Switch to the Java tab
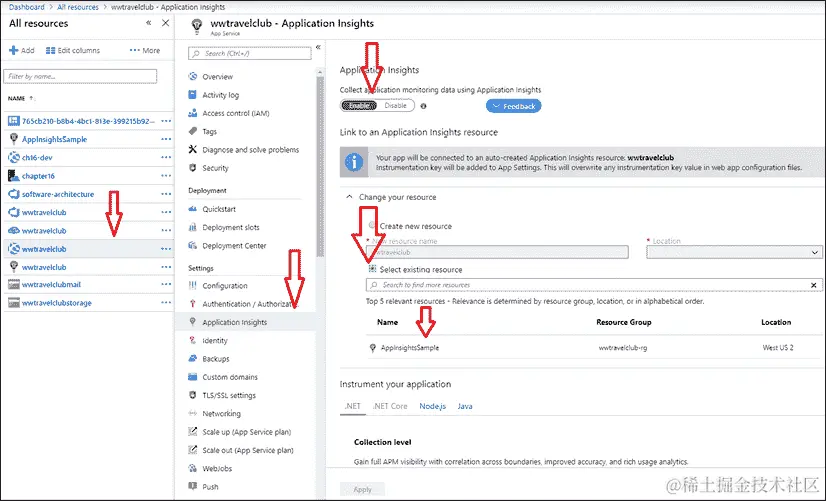 (x=465, y=406)
